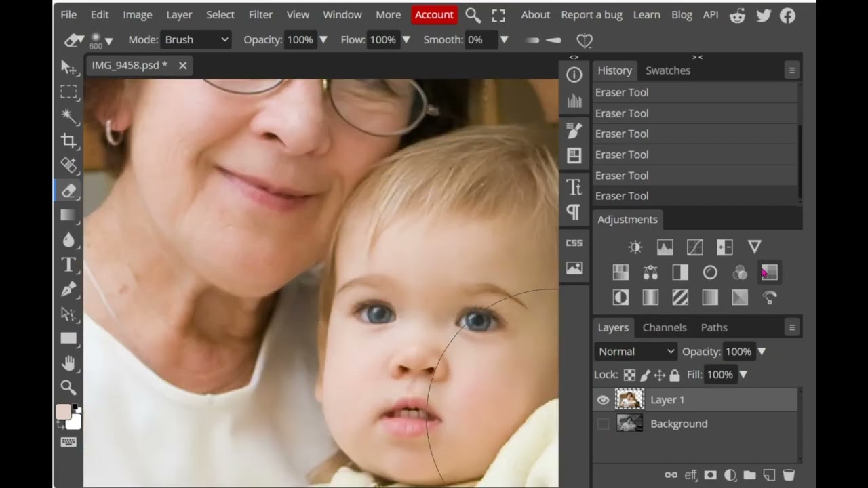868x488 pixels.
Task: Select the Rectangle shape tool
Action: [x=68, y=338]
